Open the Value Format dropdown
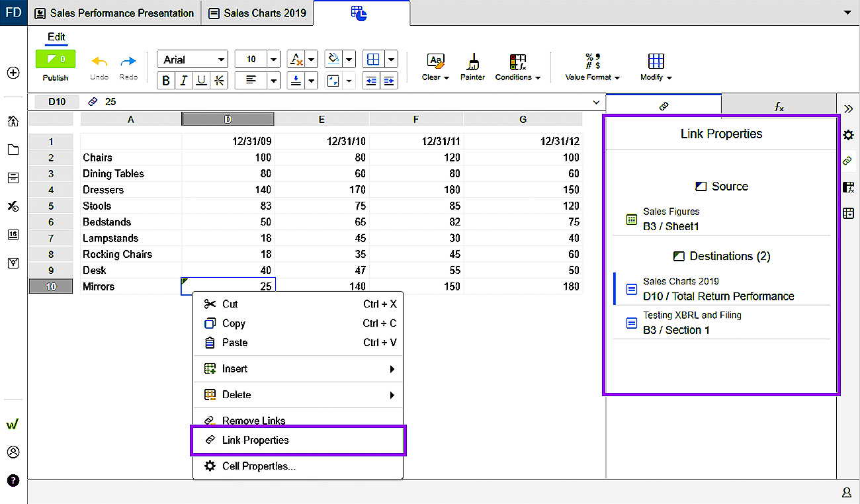This screenshot has height=504, width=860. [592, 67]
